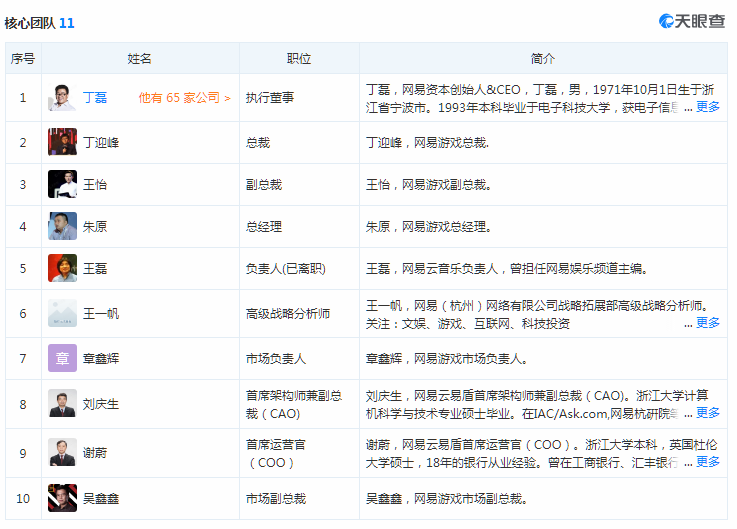737x529 pixels.
Task: Select the name 章鑫辉
Action: (101, 359)
